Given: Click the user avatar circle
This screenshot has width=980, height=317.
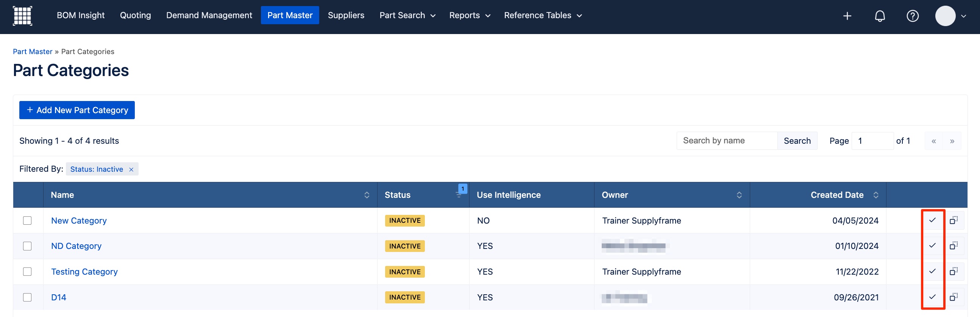Looking at the screenshot, I should tap(945, 16).
